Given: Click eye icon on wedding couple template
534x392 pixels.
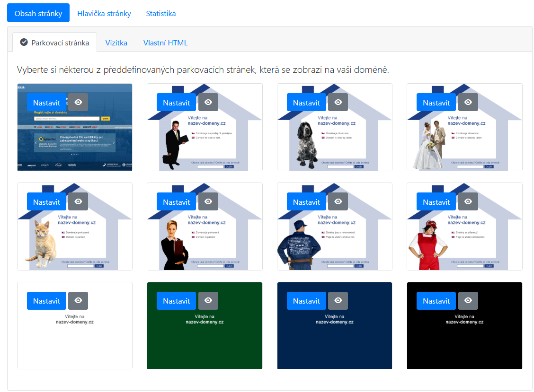Looking at the screenshot, I should point(468,103).
